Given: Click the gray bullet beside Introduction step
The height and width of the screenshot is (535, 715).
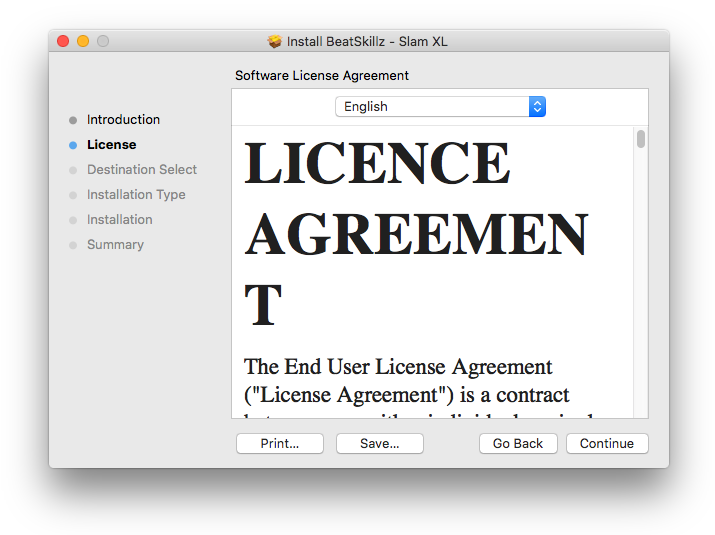Looking at the screenshot, I should pyautogui.click(x=73, y=120).
